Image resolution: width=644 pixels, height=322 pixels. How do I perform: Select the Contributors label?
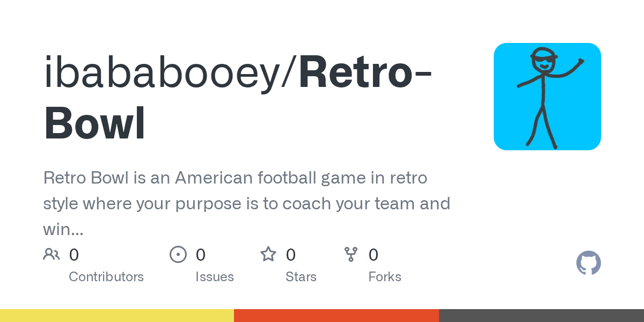point(106,277)
